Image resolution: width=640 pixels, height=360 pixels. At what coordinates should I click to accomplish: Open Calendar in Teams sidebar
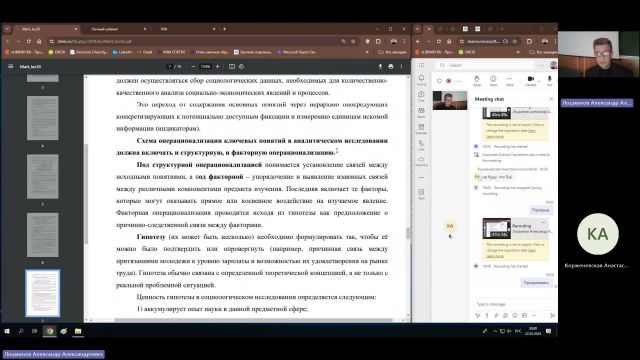(x=421, y=129)
